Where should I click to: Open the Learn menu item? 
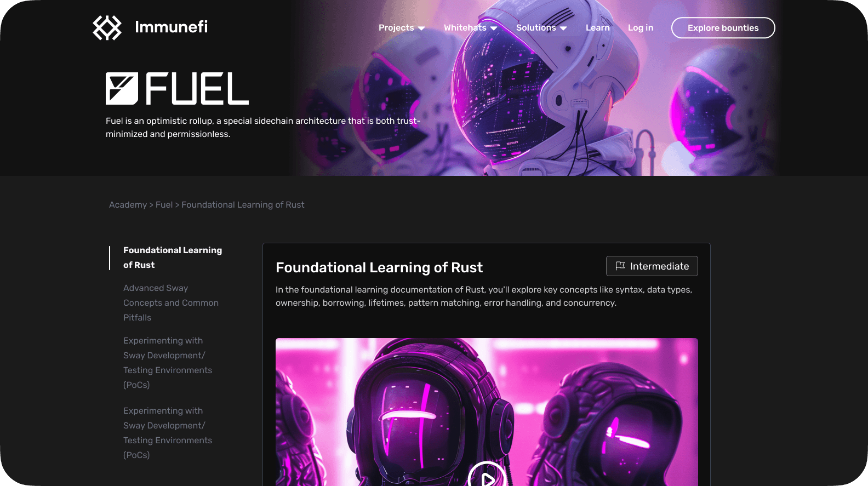pos(597,27)
